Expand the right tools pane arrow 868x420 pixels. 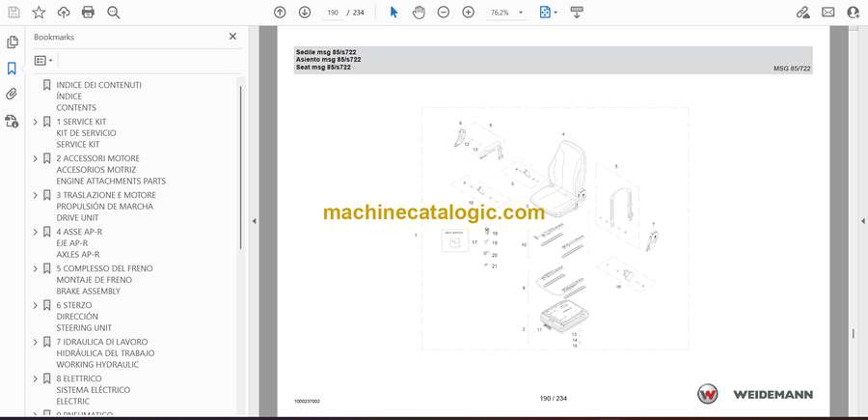point(862,221)
